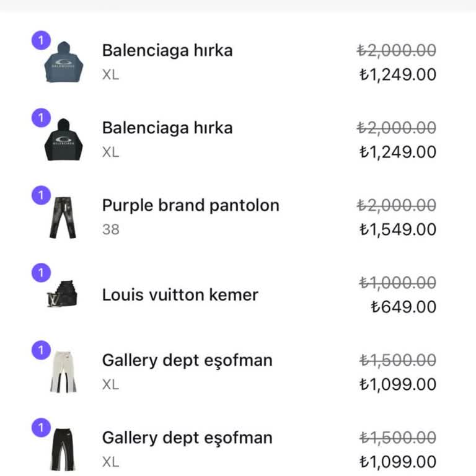Click quantity badge on blue Balenciaga hoodie
The width and height of the screenshot is (476, 476).
click(41, 41)
